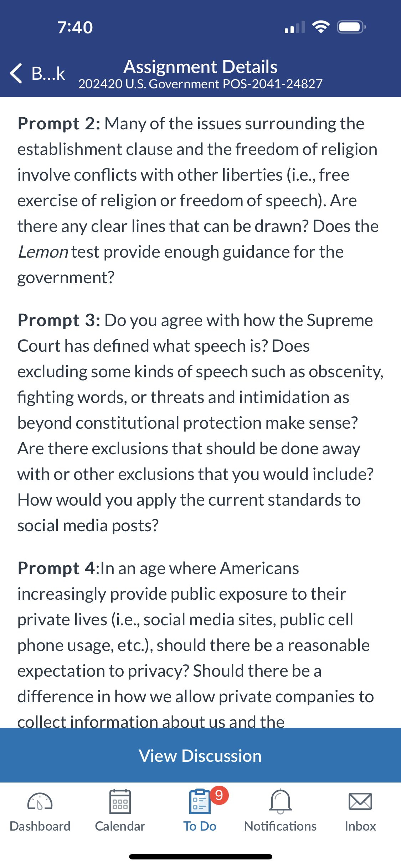
Task: Switch to the Notifications tab label
Action: tap(281, 826)
